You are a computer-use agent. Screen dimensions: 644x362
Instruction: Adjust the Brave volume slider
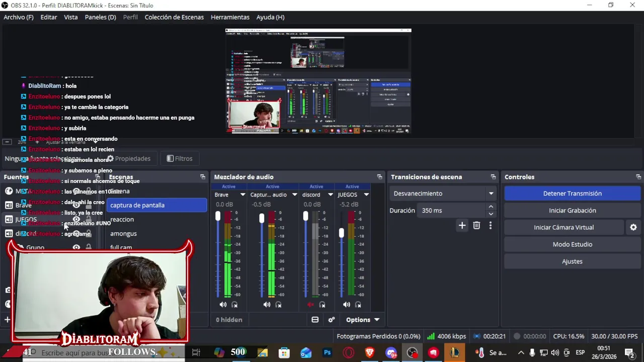pos(218,217)
